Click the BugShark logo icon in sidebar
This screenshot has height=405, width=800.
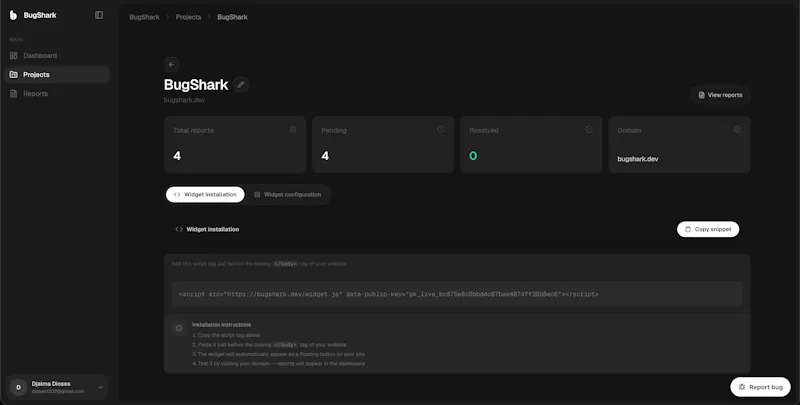(x=13, y=15)
